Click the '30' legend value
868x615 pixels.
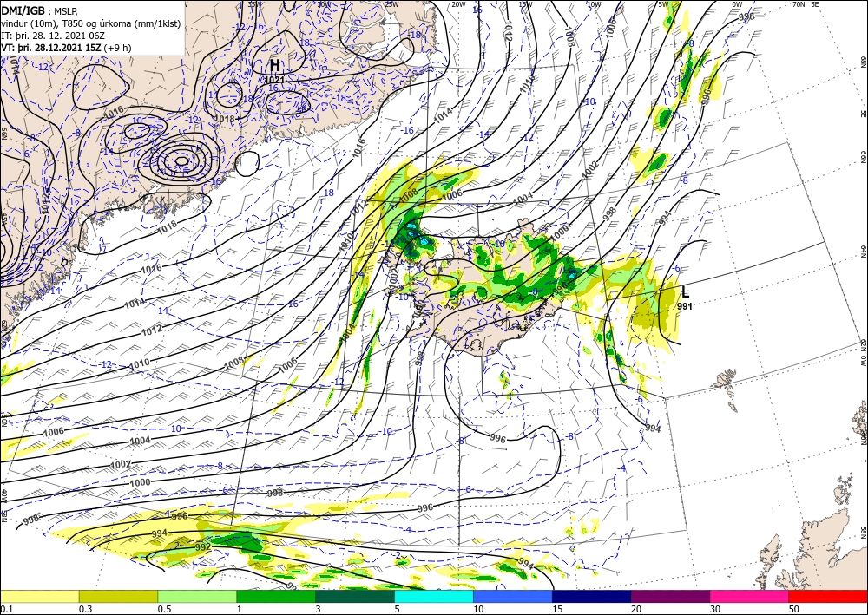tap(714, 609)
